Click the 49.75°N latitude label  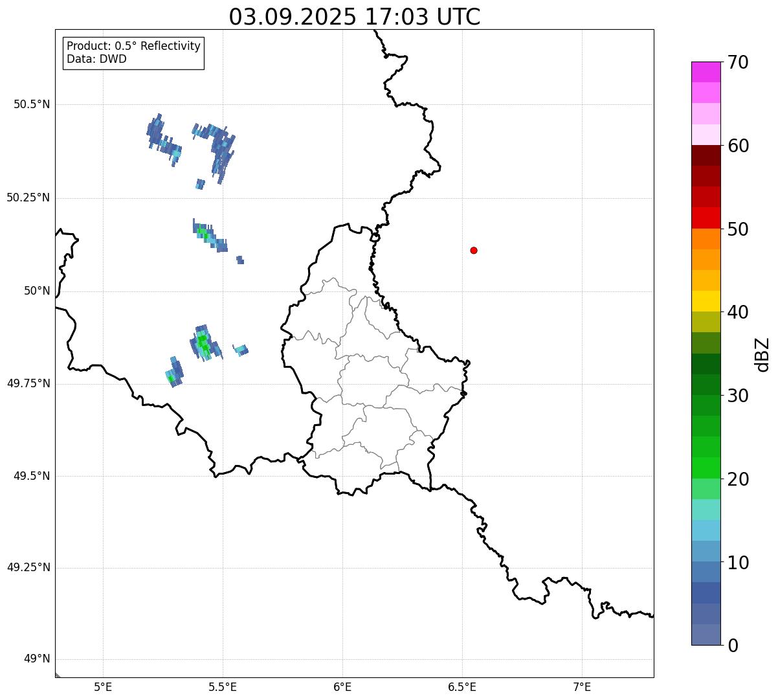(28, 383)
